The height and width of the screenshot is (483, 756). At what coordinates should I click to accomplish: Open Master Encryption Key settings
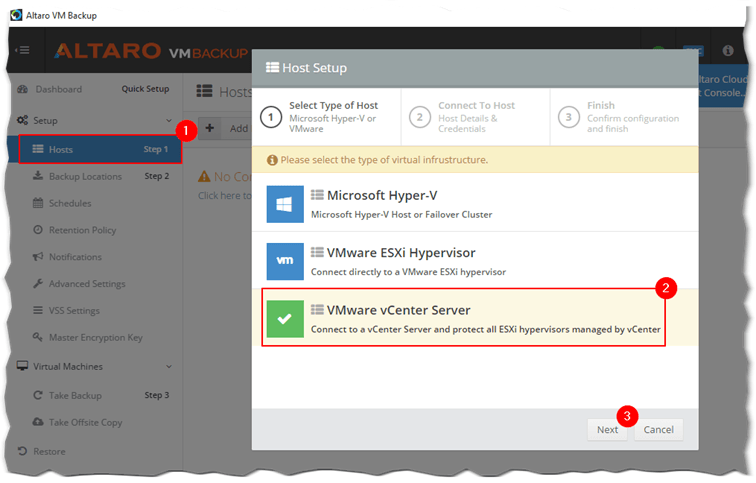tap(95, 338)
